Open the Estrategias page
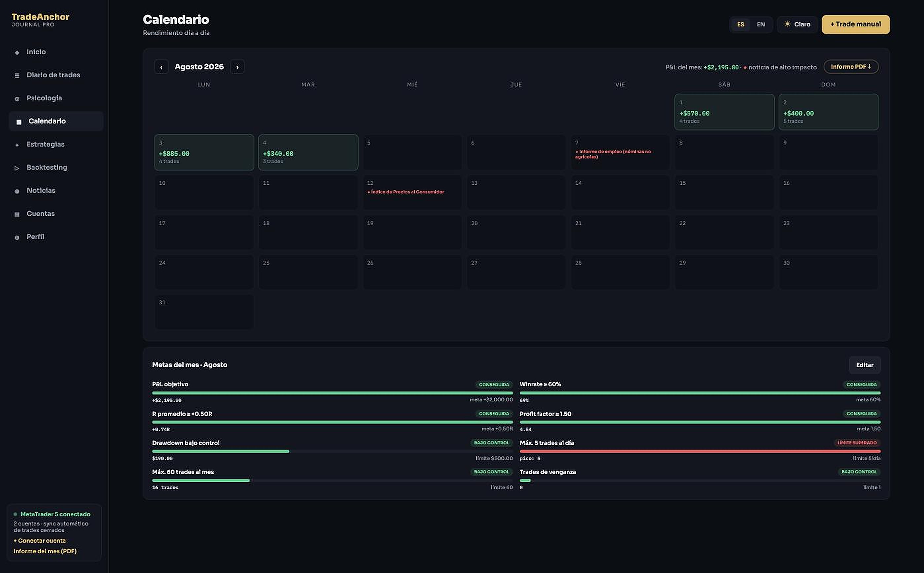The height and width of the screenshot is (573, 924). (x=55, y=144)
